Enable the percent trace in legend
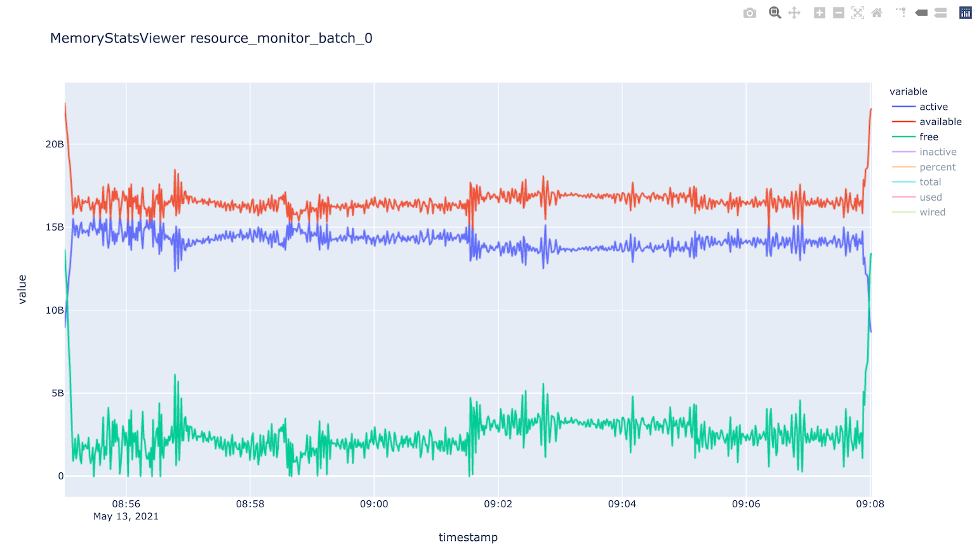979x560 pixels. coord(937,168)
